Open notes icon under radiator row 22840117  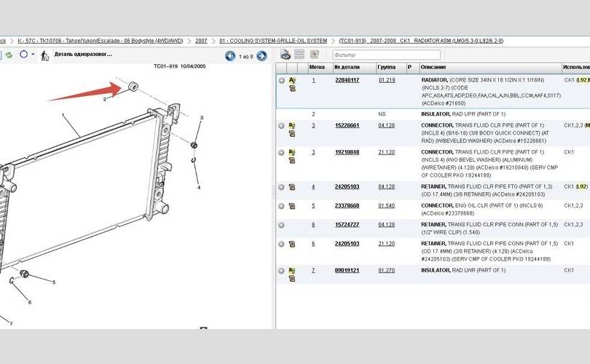[x=292, y=88]
